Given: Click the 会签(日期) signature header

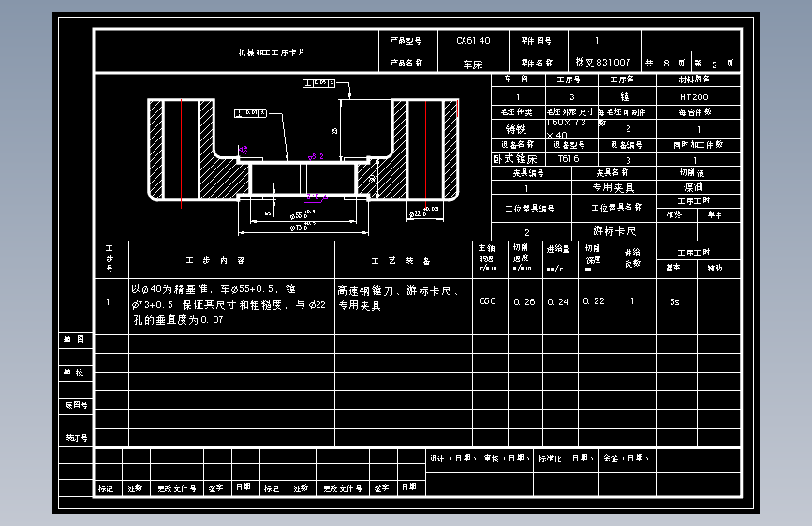Looking at the screenshot, I should point(627,459).
